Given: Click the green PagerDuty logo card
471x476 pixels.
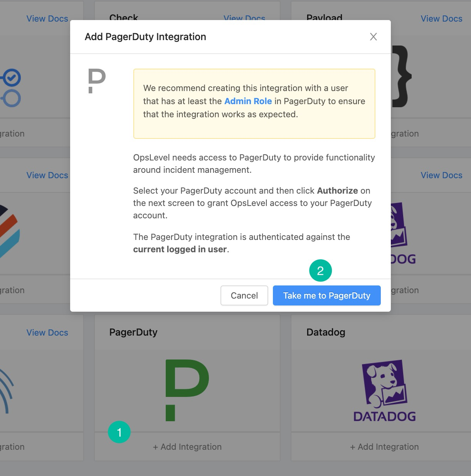Looking at the screenshot, I should tap(187, 390).
